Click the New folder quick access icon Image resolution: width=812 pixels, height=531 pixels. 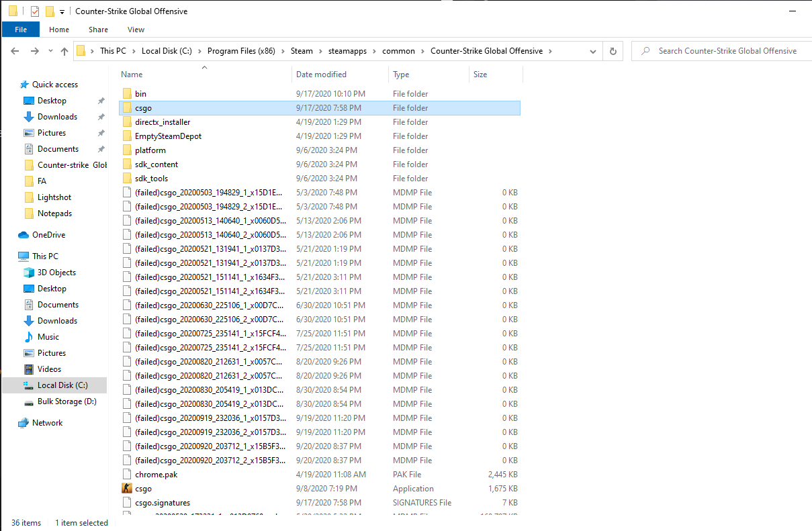point(49,11)
